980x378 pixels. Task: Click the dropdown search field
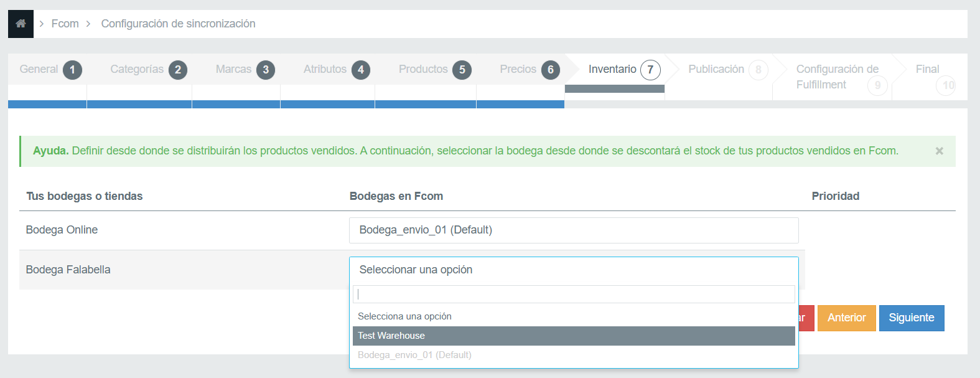pos(573,294)
